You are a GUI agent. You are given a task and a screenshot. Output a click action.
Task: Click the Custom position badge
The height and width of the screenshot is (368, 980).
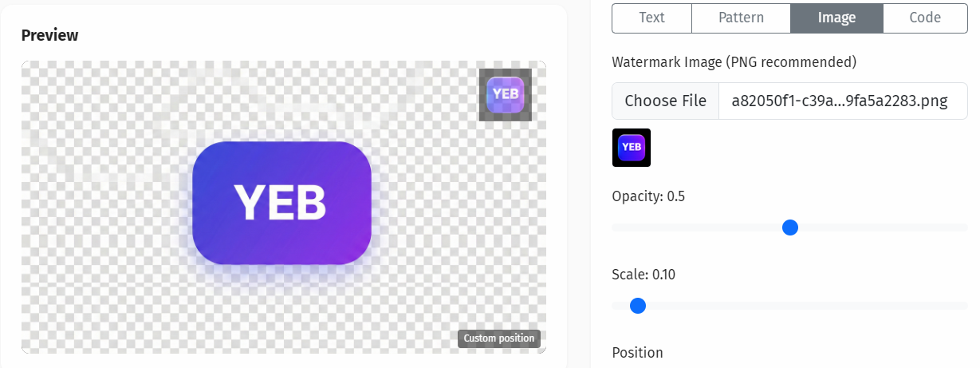click(x=499, y=338)
